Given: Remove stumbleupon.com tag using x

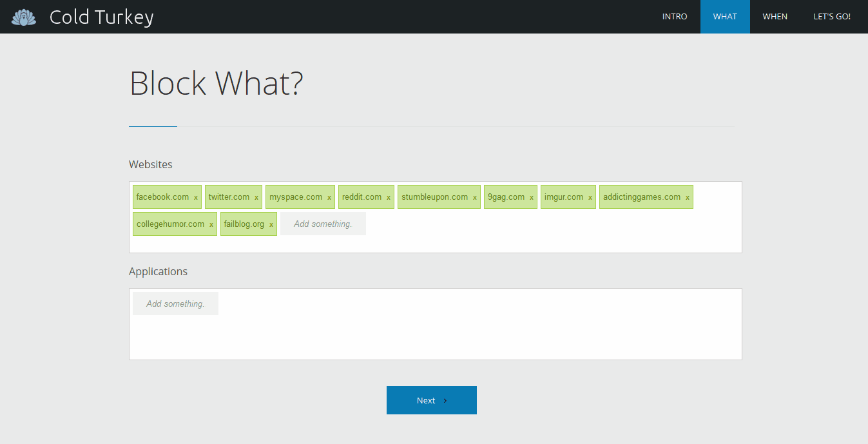Looking at the screenshot, I should [475, 198].
